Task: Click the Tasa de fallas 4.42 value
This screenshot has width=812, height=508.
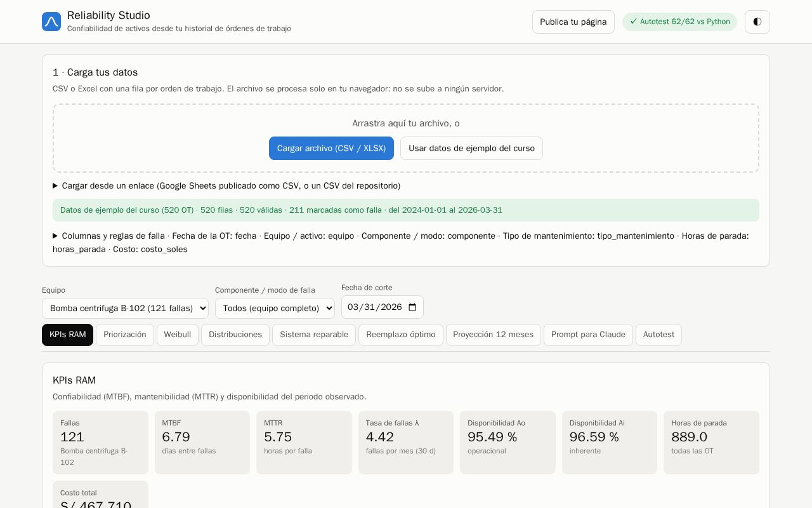Action: click(x=380, y=437)
